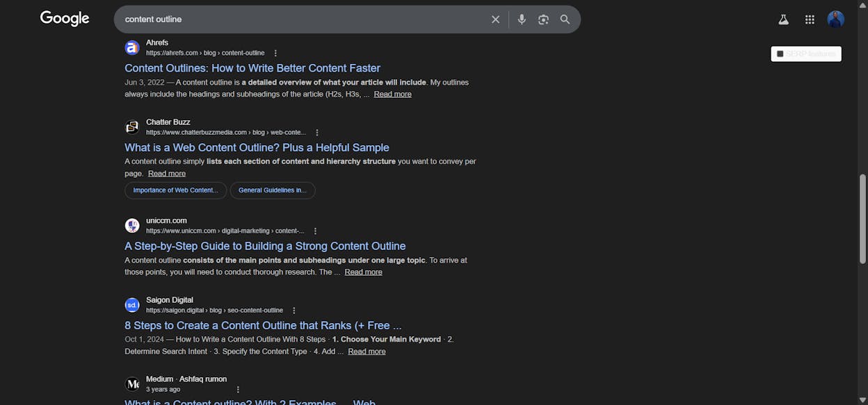Open Search by image lens icon

(543, 19)
